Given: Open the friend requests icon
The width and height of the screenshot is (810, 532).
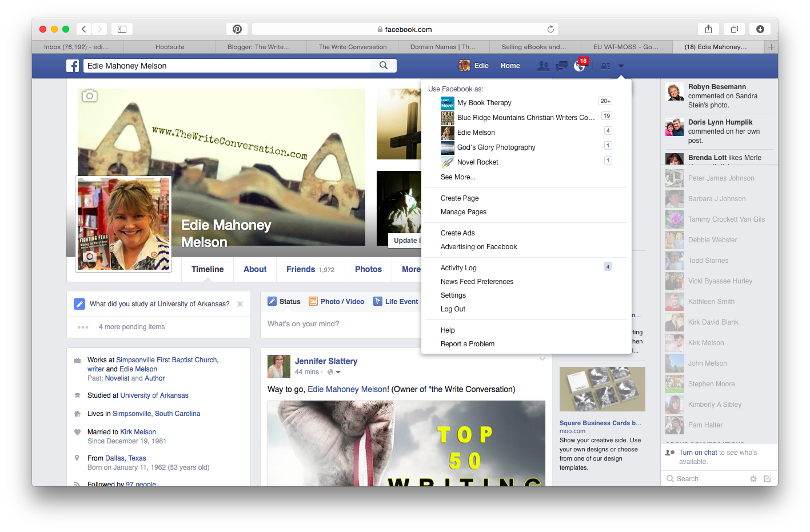Looking at the screenshot, I should 543,66.
